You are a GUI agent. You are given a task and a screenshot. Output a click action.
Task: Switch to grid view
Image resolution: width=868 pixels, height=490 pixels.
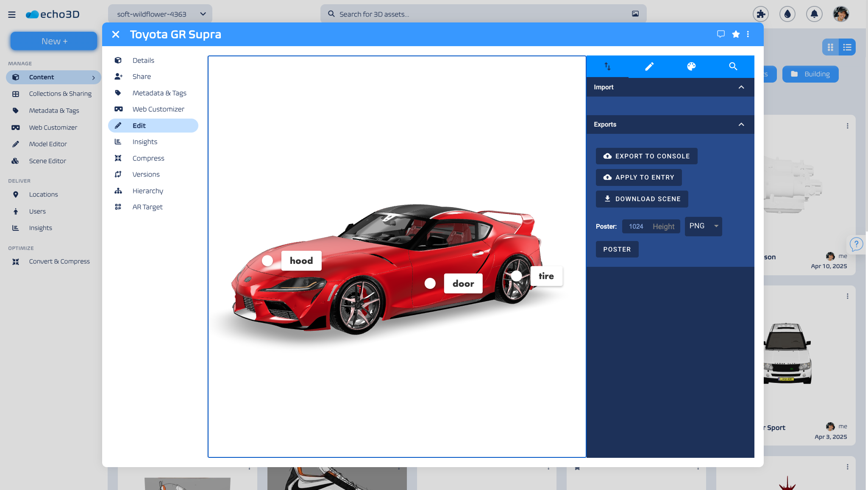pos(831,47)
